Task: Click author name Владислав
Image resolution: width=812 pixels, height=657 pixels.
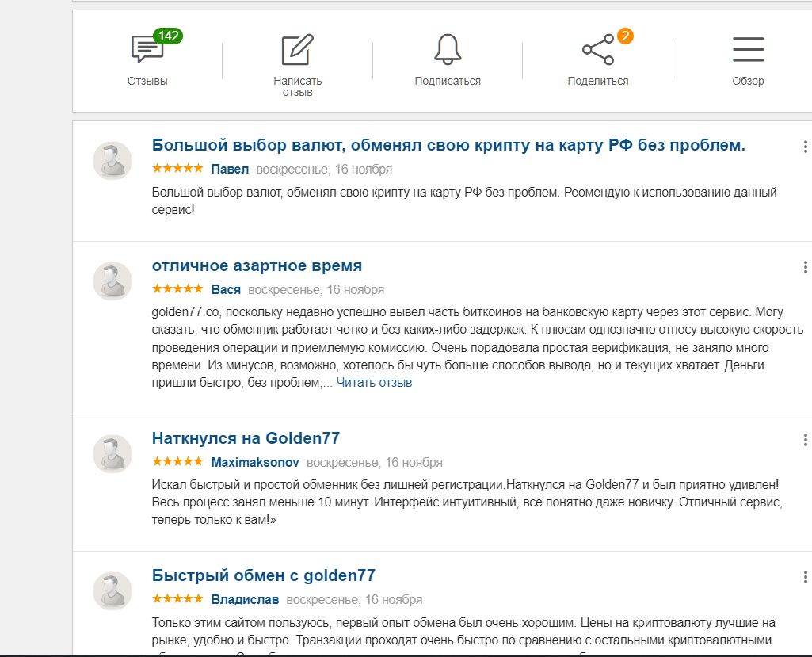Action: tap(245, 599)
